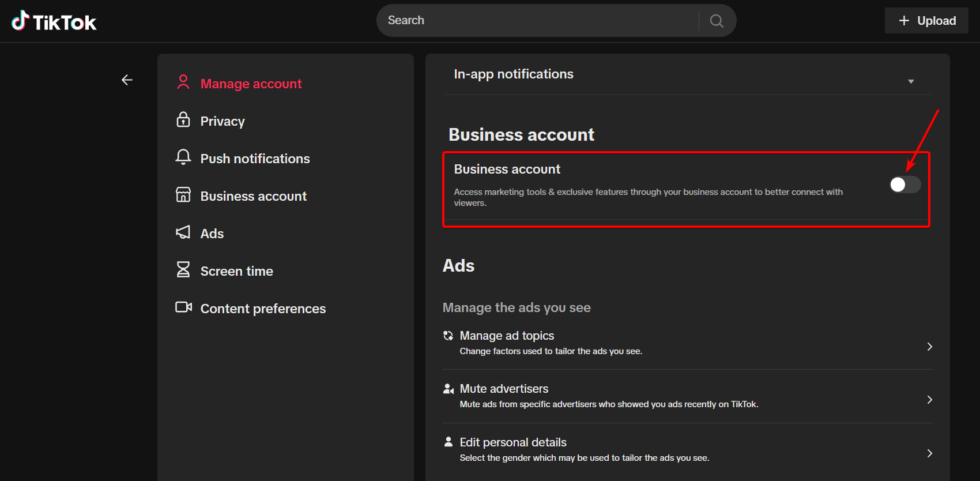
Task: Select Content preferences in sidebar
Action: (263, 309)
